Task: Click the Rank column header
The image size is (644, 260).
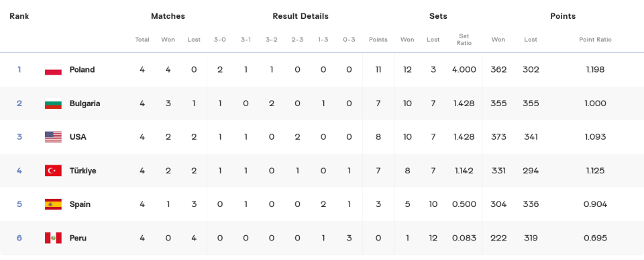Action: (x=19, y=16)
